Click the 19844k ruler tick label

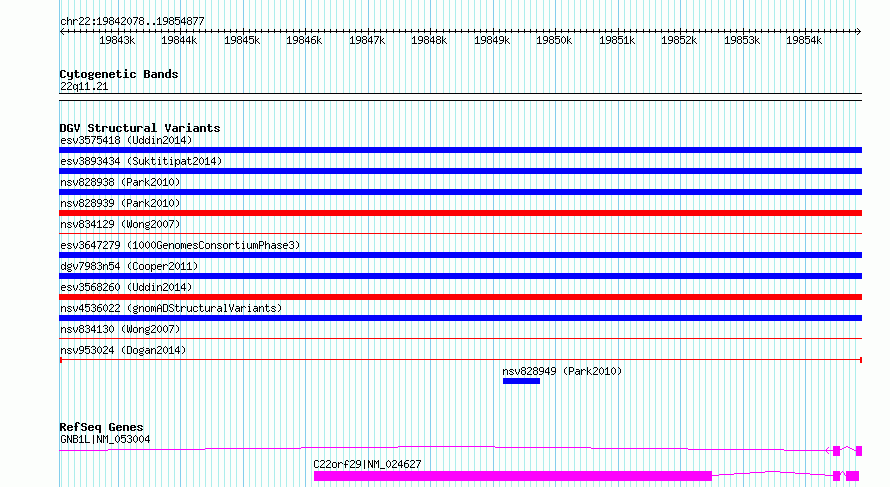tap(179, 40)
